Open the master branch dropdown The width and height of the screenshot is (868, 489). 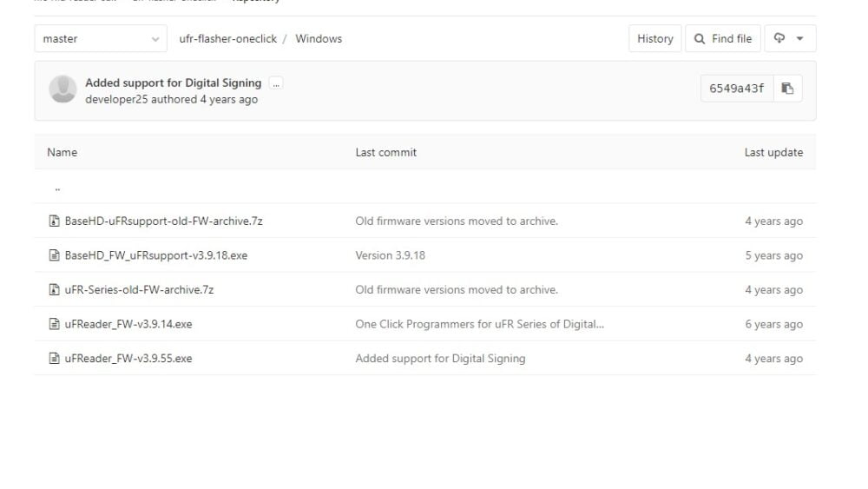(101, 39)
